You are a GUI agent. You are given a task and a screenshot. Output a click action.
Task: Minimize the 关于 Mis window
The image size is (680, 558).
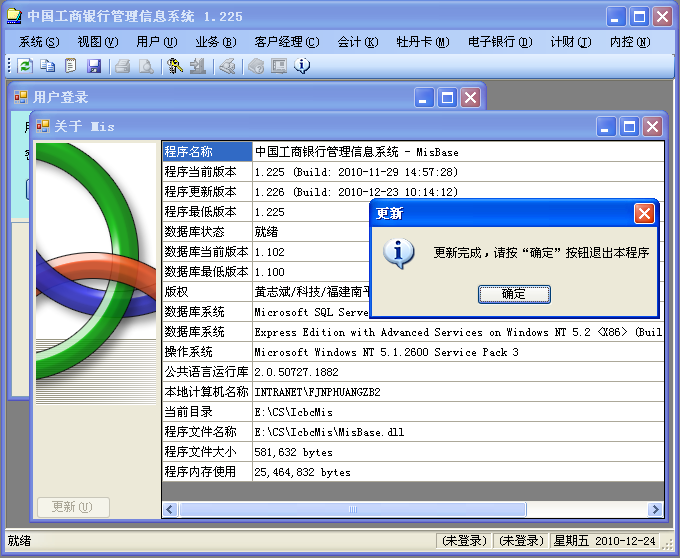[x=606, y=127]
